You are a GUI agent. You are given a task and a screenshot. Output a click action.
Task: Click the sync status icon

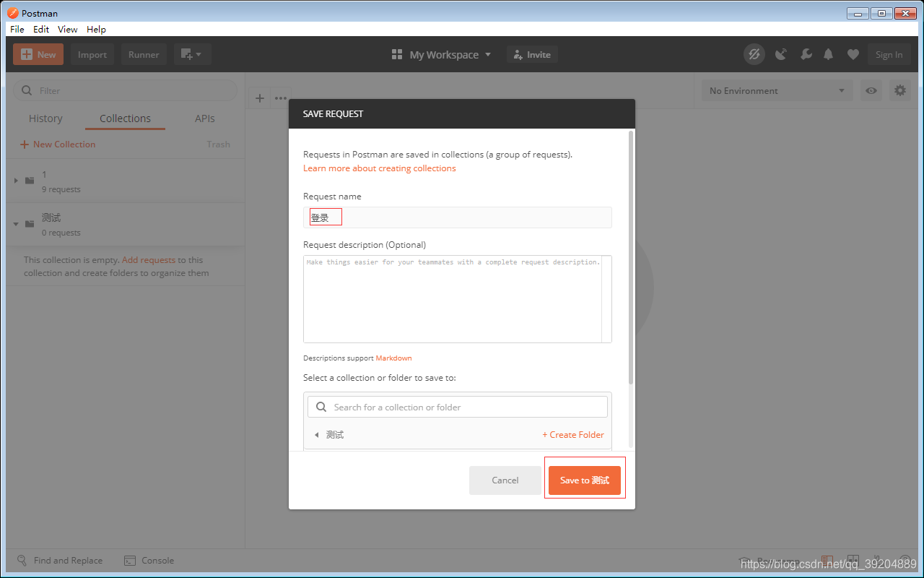click(754, 54)
